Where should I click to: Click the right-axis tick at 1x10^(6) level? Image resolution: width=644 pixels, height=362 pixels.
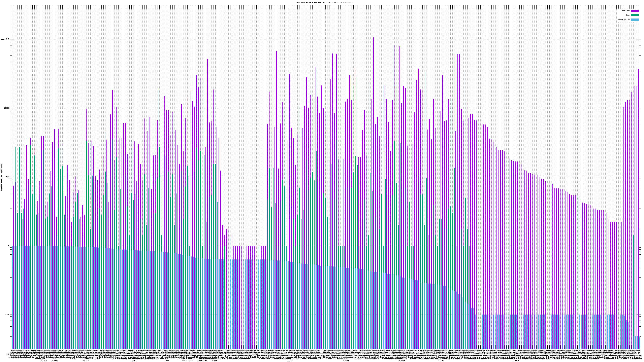coord(640,39)
